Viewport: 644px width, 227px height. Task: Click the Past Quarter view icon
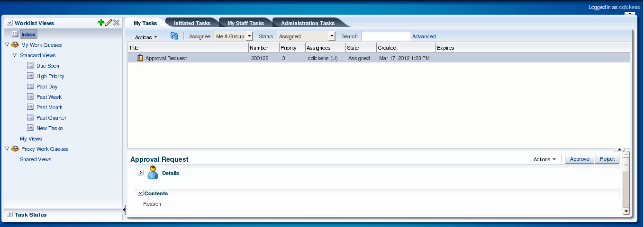[30, 118]
